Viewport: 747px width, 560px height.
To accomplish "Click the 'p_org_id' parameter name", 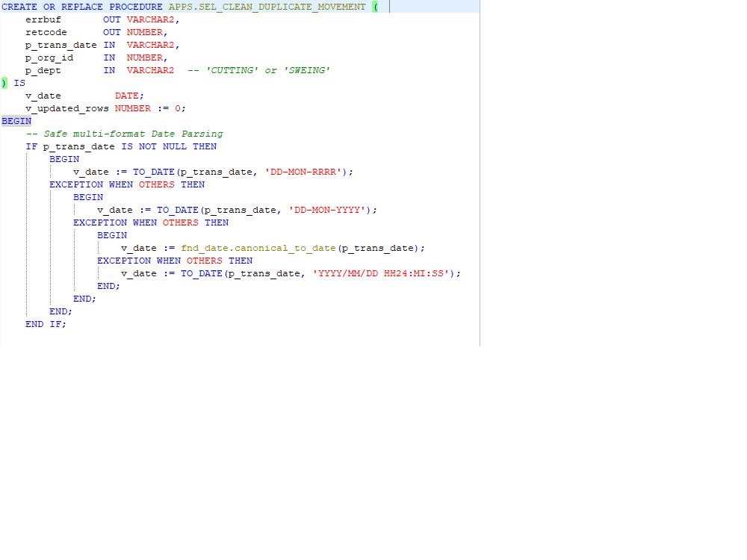I will 49,57.
